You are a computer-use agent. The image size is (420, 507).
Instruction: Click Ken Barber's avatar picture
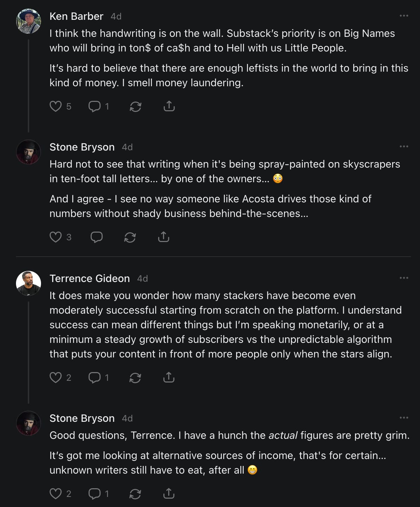(x=29, y=21)
